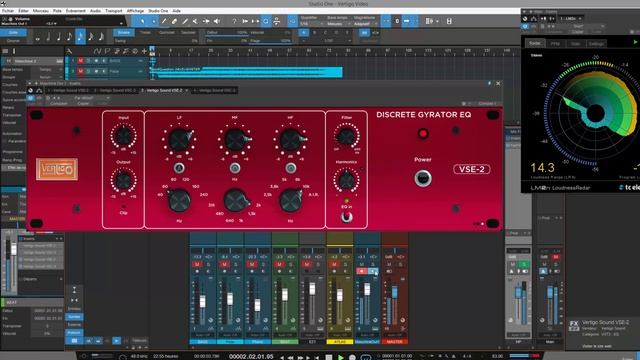Open the Adaptatif snap dropdown
The height and width of the screenshot is (360, 640).
[365, 24]
